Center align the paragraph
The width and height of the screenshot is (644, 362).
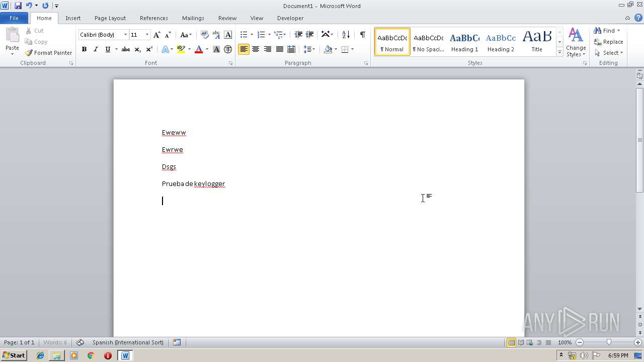pos(256,49)
